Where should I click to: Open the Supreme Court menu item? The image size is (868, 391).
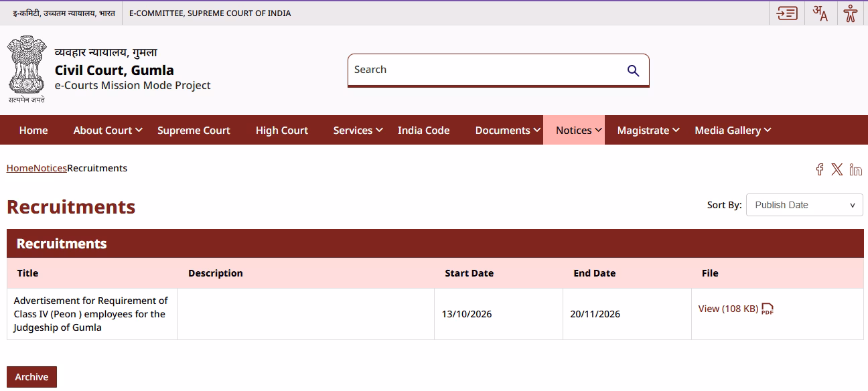pyautogui.click(x=194, y=130)
